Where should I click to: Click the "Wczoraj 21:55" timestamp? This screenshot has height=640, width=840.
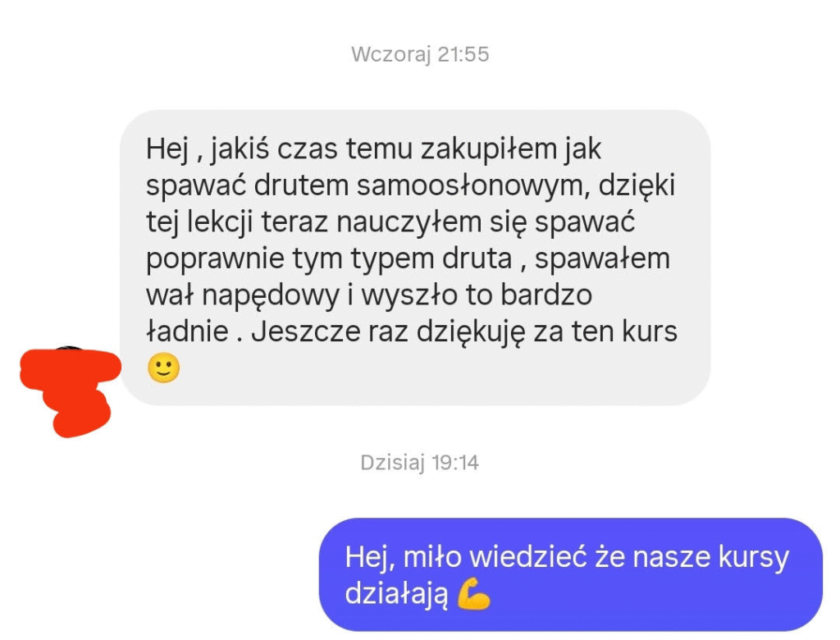point(420,54)
